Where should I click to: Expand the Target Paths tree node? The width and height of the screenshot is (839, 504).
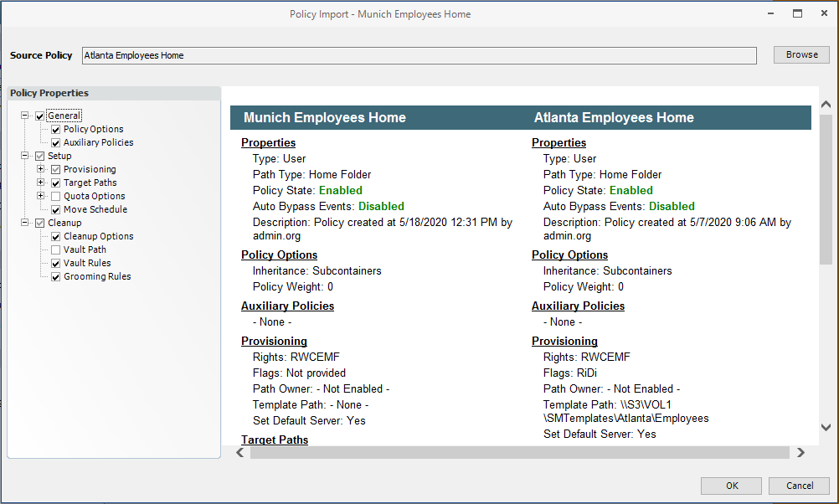pos(40,183)
